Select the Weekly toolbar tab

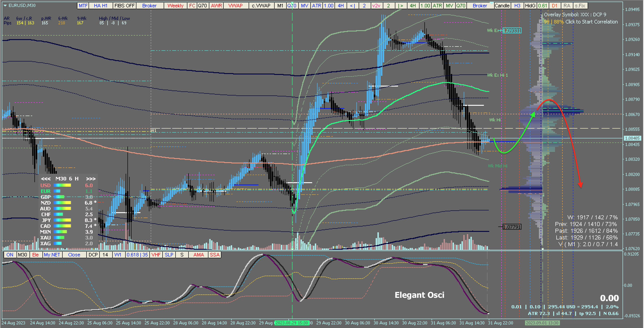175,6
